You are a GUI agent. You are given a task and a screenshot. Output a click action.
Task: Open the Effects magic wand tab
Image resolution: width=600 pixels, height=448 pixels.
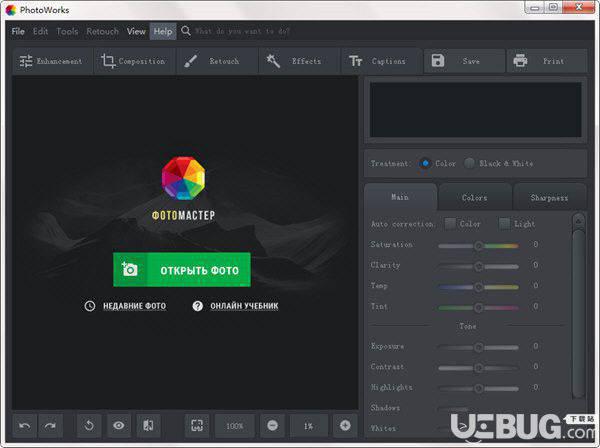[x=299, y=61]
